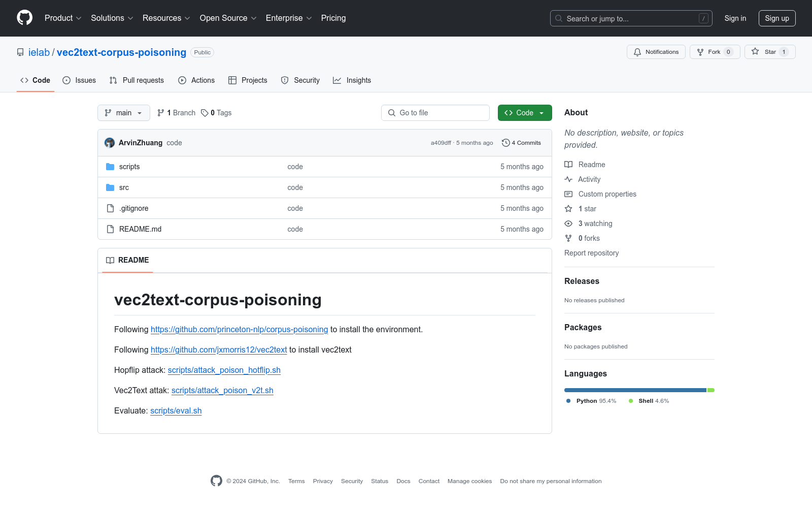
Task: Click the Python 95.4% language legend
Action: [x=591, y=401]
